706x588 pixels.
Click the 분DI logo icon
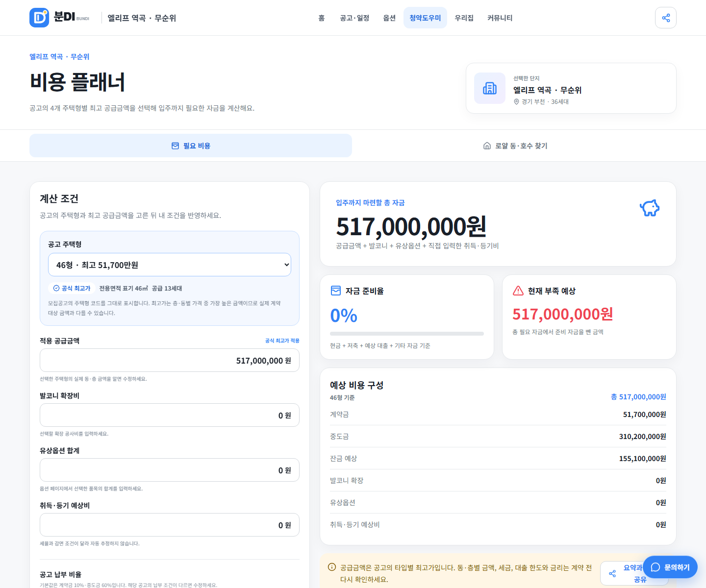pos(39,18)
